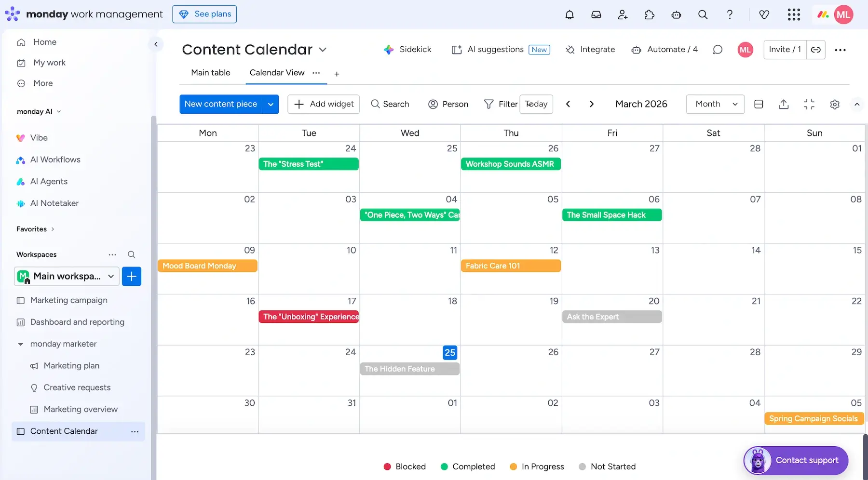Open the Main workspace switcher
868x480 pixels.
[x=66, y=276]
